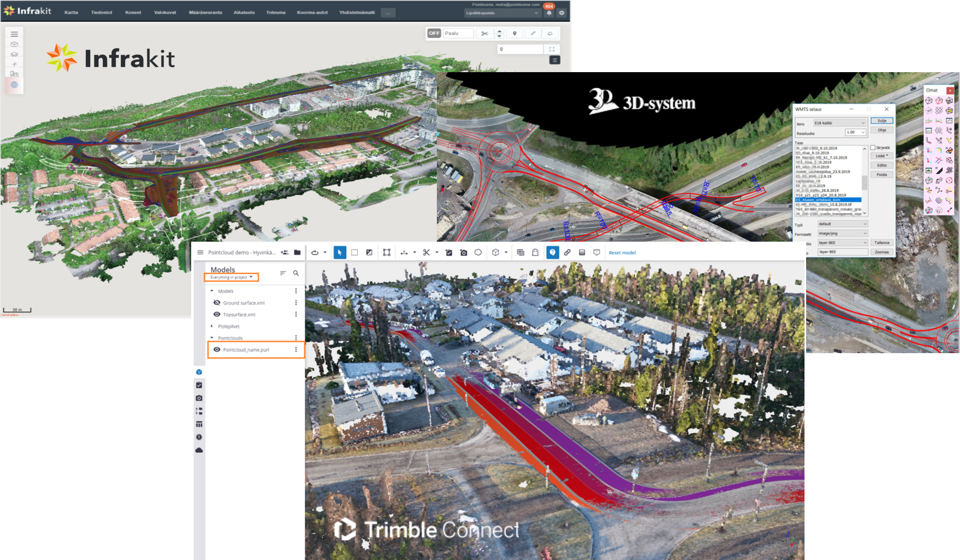Select the scissors clip tool in Trimble Connect
This screenshot has height=560, width=960.
pyautogui.click(x=426, y=252)
